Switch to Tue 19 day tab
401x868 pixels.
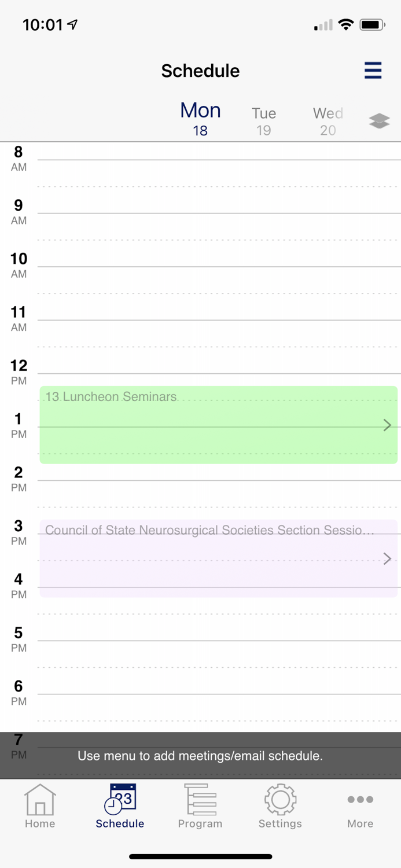(264, 120)
